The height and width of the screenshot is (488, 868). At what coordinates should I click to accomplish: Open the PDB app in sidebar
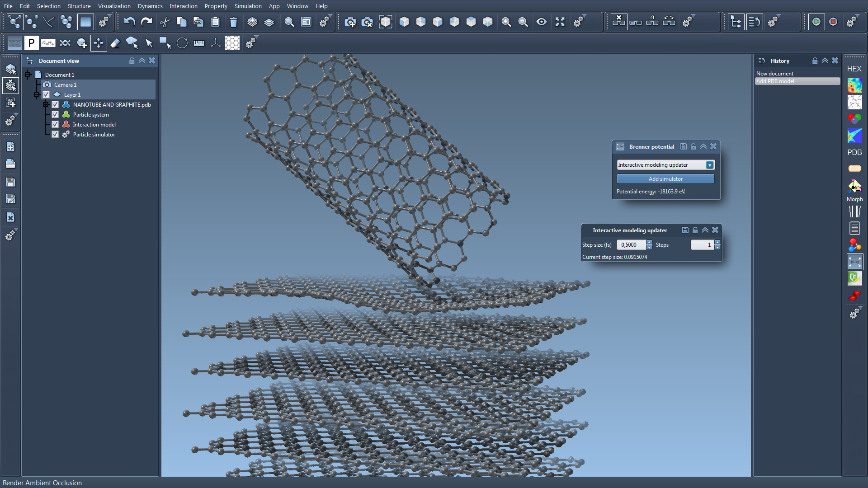coord(854,152)
